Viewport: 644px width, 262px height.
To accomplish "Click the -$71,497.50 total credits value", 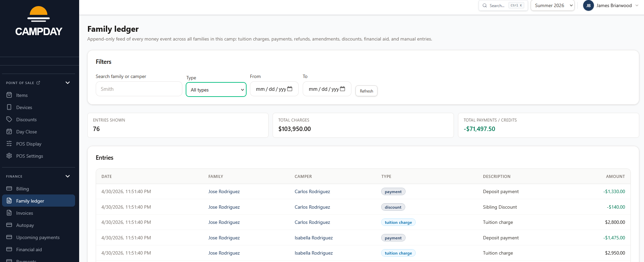I will [479, 129].
